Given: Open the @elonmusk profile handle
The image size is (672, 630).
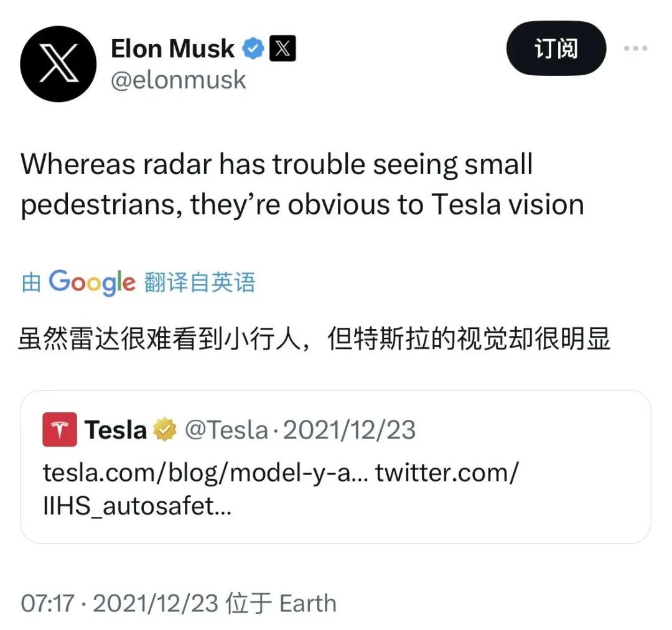Looking at the screenshot, I should pyautogui.click(x=179, y=80).
